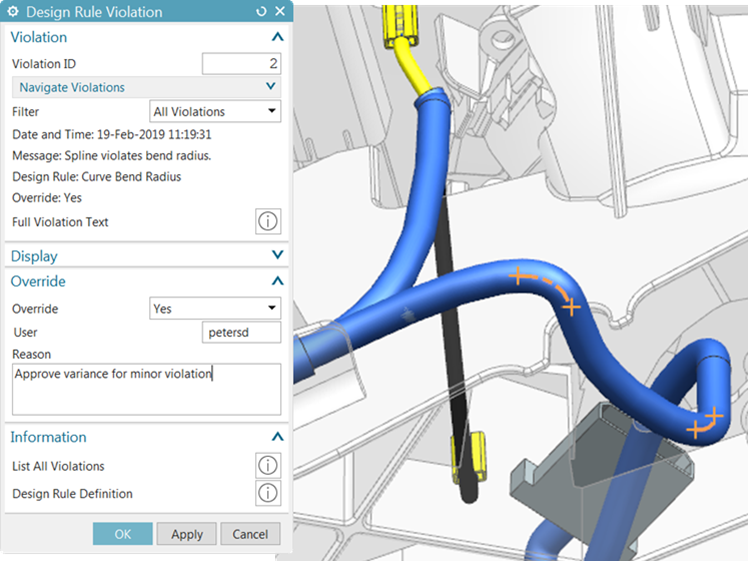Select the yellow connector at top of harness
This screenshot has height=561, width=748.
coord(401,25)
